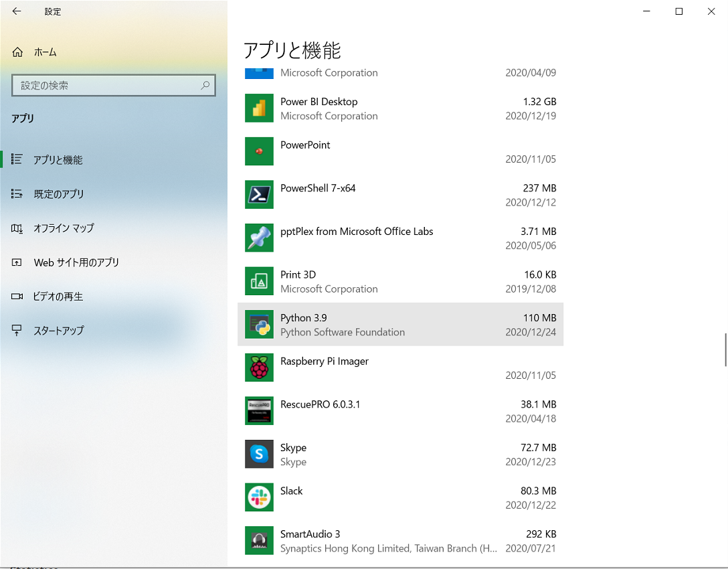Select the オフライン マップ sidebar icon
Viewport: 728px width, 569px height.
pyautogui.click(x=17, y=228)
